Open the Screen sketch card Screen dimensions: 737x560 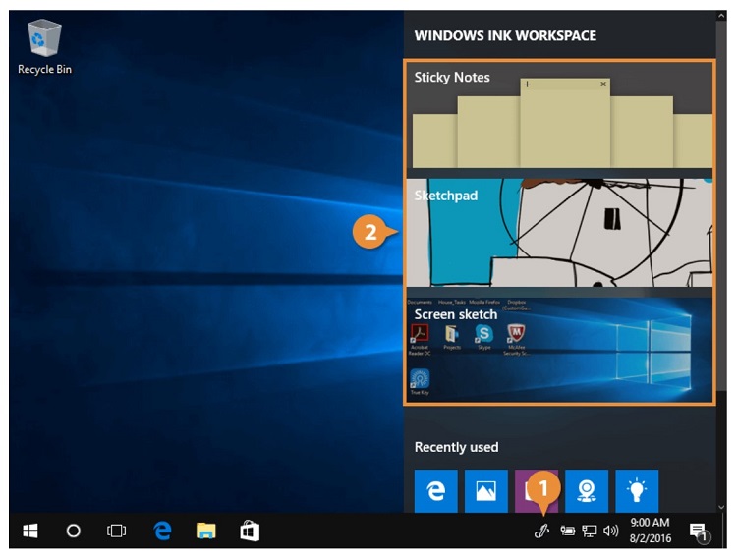click(559, 352)
